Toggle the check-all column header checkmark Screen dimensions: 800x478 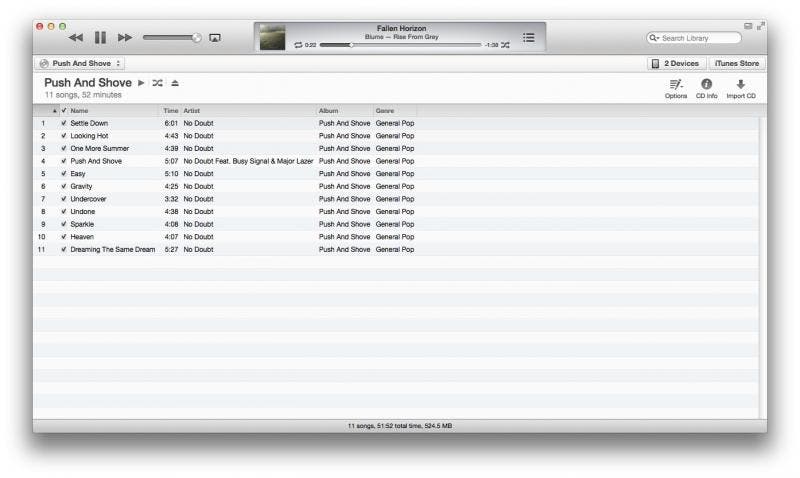click(64, 111)
